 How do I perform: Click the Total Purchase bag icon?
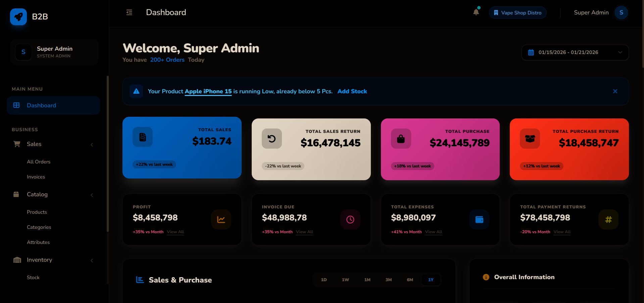pyautogui.click(x=401, y=139)
